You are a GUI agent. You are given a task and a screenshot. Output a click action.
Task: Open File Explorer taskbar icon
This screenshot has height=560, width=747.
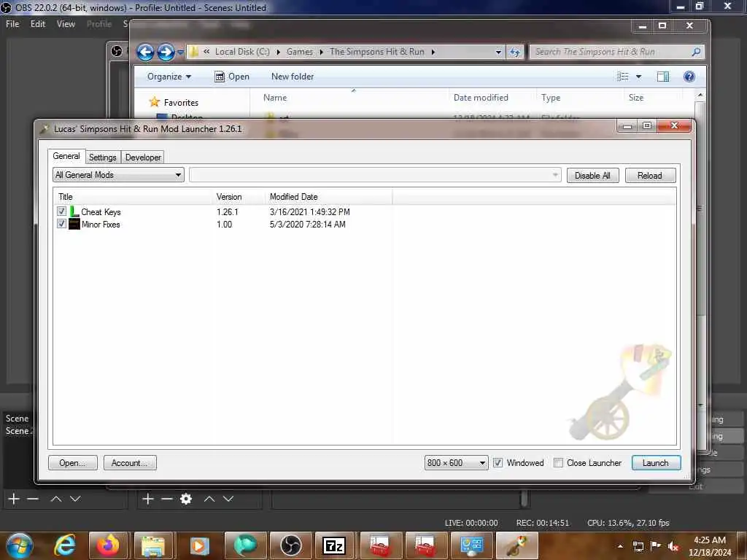click(x=153, y=545)
